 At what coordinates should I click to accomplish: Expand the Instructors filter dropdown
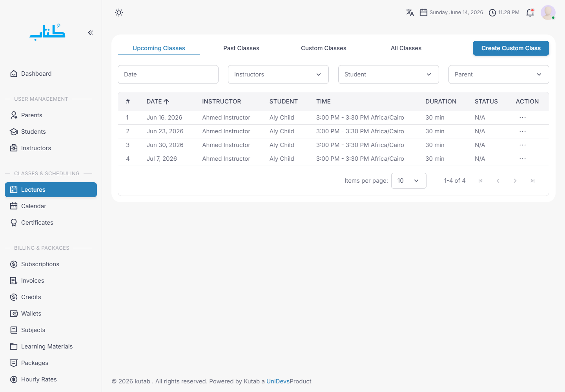pyautogui.click(x=278, y=74)
